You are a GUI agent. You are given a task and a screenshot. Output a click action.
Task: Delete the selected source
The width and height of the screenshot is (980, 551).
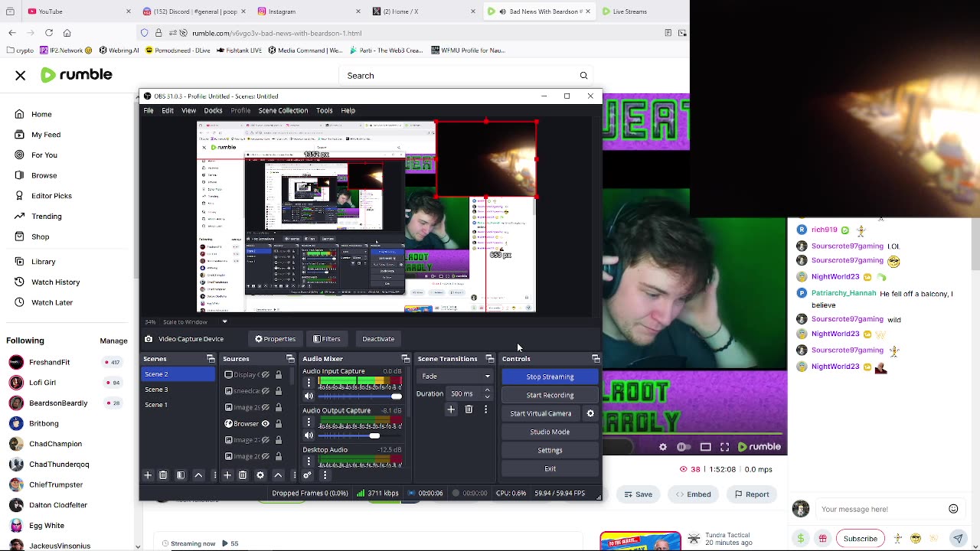(243, 475)
